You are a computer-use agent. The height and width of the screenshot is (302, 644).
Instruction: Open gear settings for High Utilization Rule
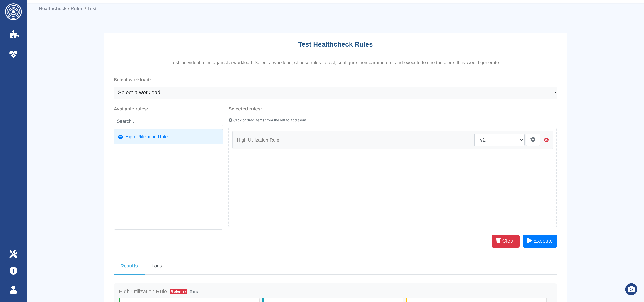[x=533, y=139]
